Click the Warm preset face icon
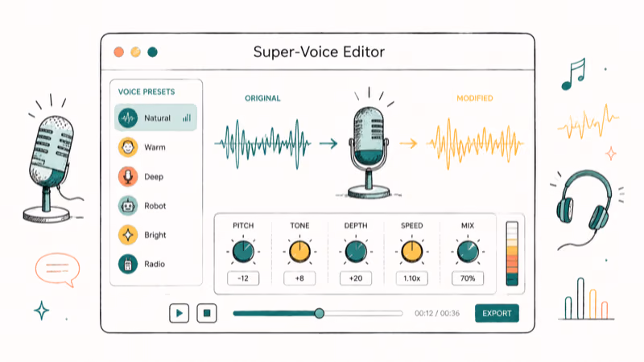Screen dimensions: 644x362 click(128, 147)
